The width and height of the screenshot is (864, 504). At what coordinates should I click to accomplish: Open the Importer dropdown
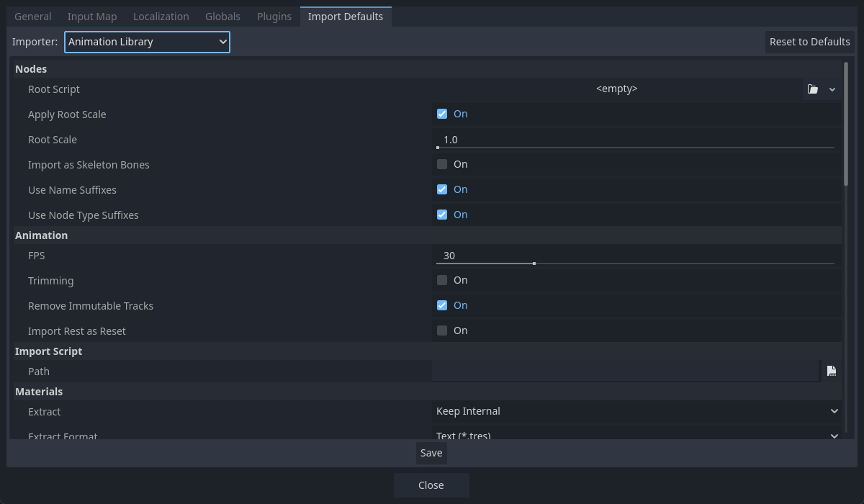pyautogui.click(x=147, y=42)
